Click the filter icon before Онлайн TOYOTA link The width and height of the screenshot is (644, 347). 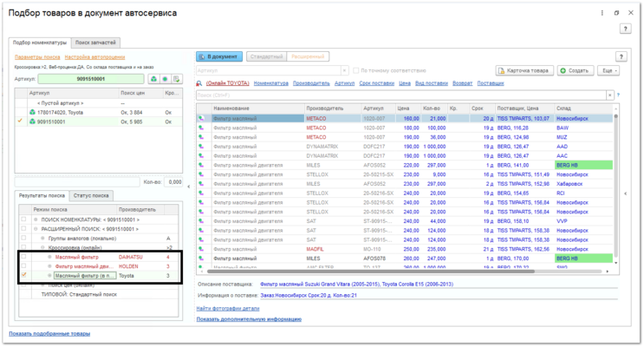(199, 83)
